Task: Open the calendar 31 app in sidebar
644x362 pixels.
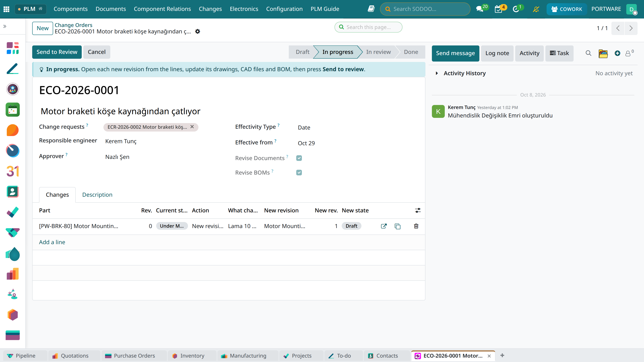Action: [13, 171]
